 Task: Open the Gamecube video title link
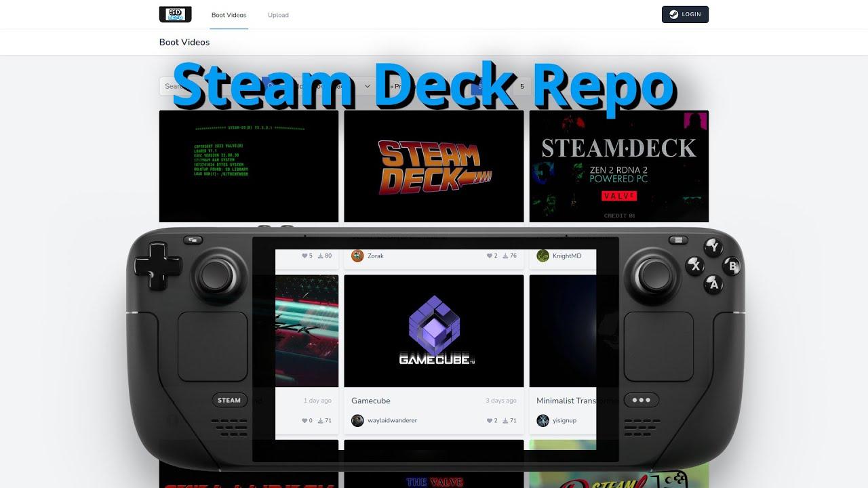click(371, 401)
